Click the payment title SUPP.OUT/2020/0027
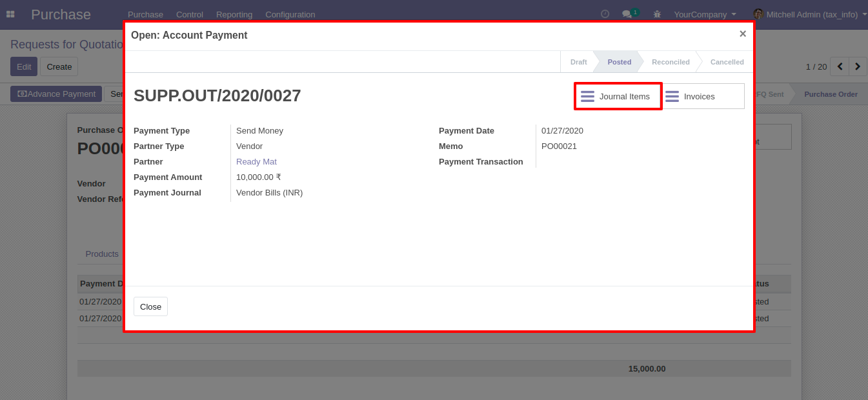 click(x=217, y=95)
